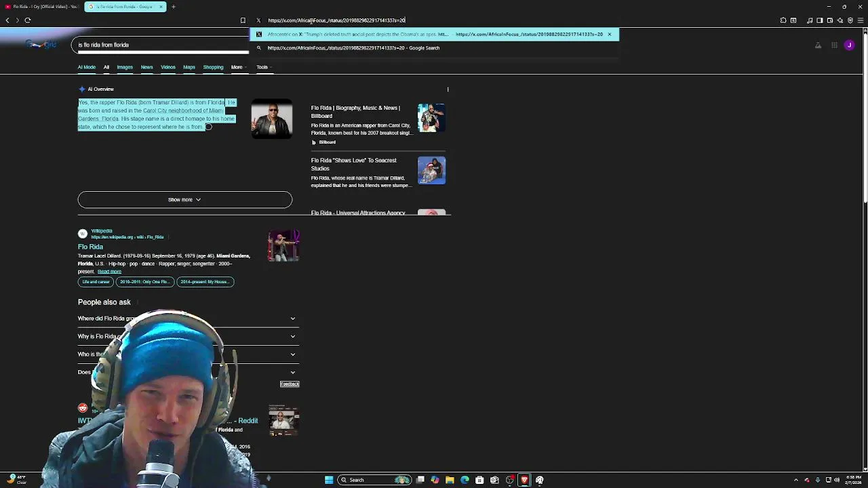This screenshot has width=868, height=488.
Task: Click the Brave browser taskbar icon
Action: tap(524, 480)
